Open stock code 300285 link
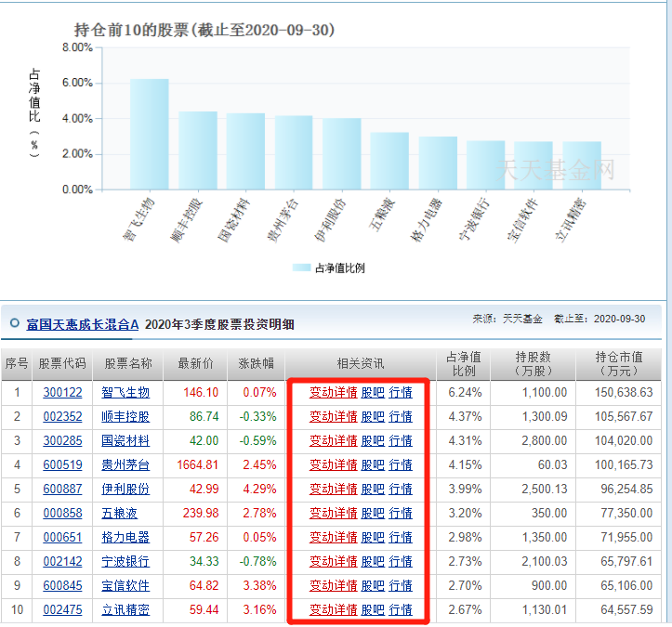Screen dimensions: 672x627 coord(62,440)
